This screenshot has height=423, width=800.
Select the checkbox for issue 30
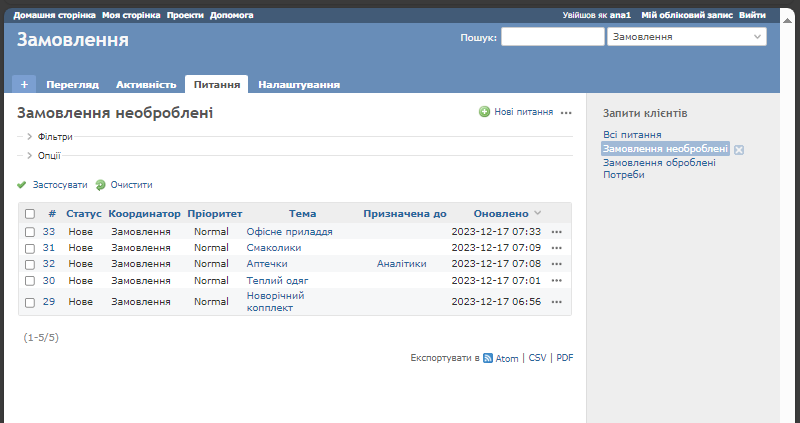30,281
